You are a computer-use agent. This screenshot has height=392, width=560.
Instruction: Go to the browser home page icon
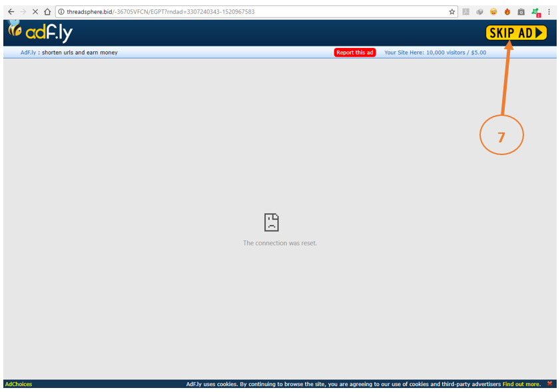pos(47,12)
